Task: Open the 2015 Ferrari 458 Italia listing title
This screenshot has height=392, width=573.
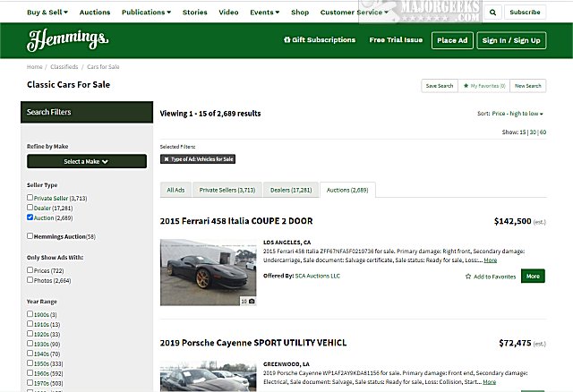Action: coord(236,221)
